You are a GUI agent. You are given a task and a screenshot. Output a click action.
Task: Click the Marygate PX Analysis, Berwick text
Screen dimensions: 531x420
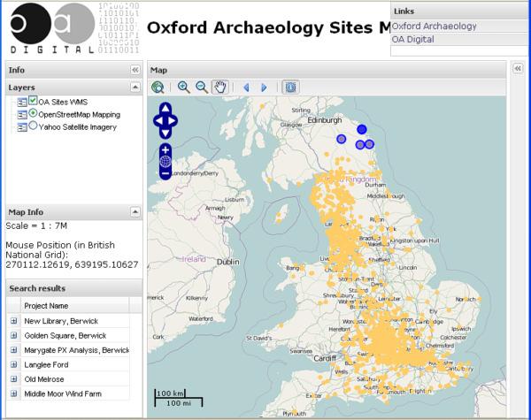(77, 350)
